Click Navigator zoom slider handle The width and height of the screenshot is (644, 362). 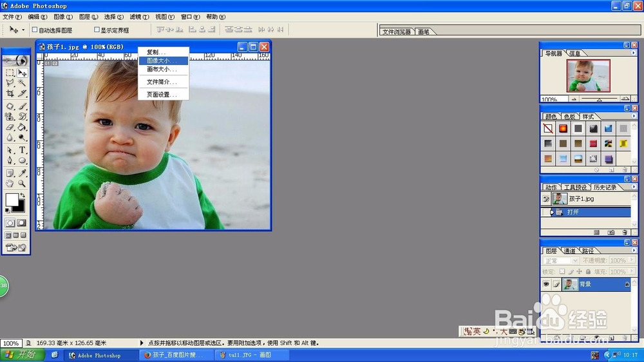coord(599,99)
